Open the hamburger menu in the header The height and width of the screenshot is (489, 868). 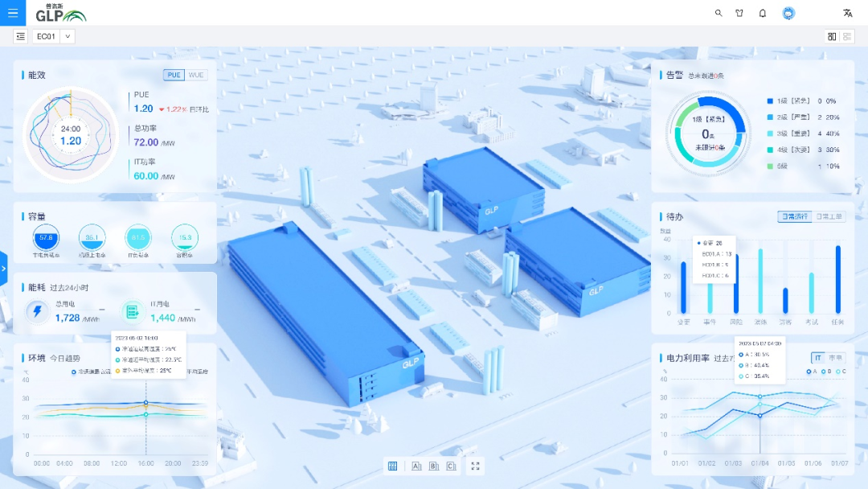click(x=13, y=13)
